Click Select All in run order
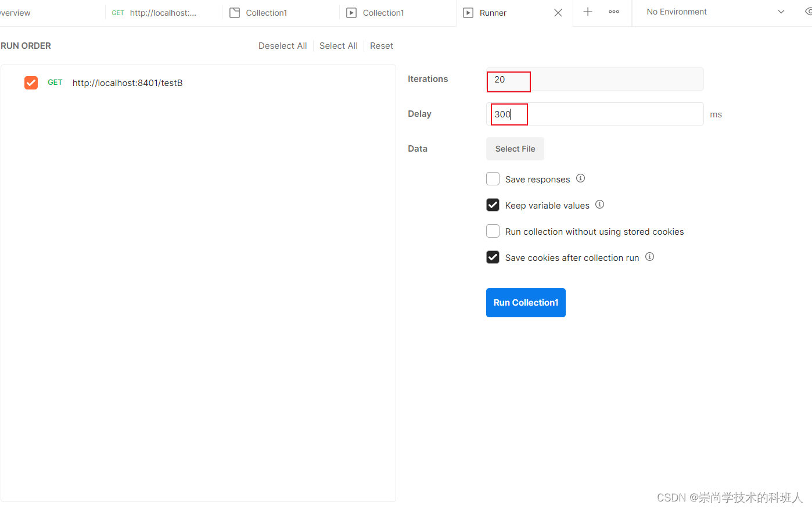The height and width of the screenshot is (509, 812). click(339, 46)
